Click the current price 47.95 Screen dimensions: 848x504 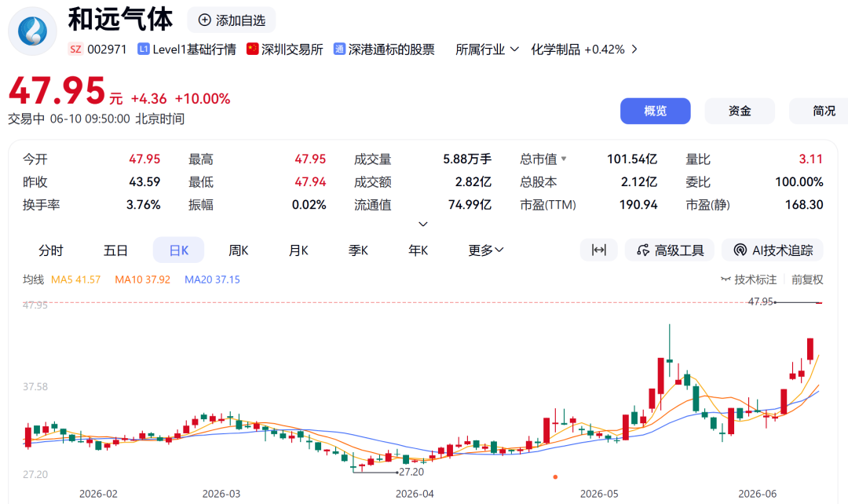click(57, 90)
